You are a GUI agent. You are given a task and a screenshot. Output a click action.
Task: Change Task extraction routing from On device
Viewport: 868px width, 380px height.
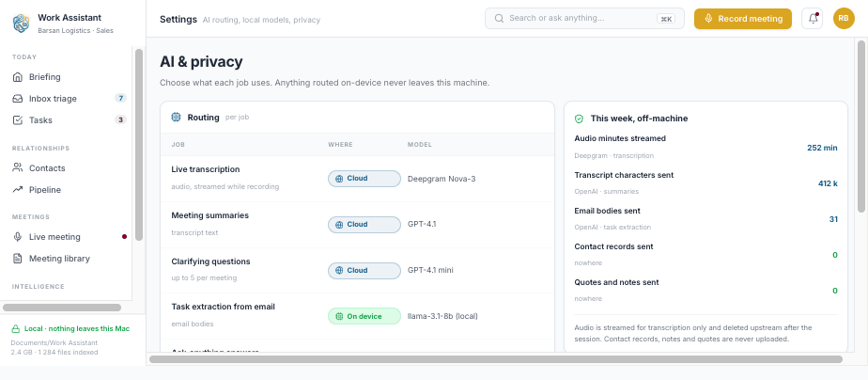tap(364, 316)
